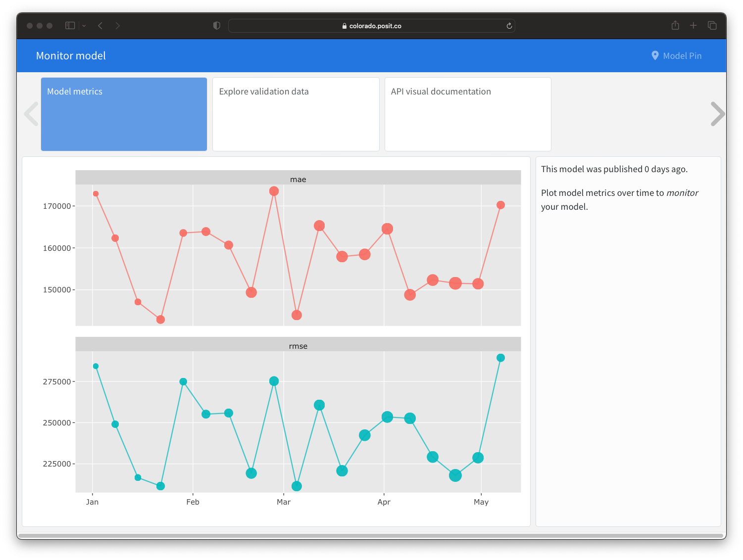Click the Model Pin location icon
The image size is (743, 560).
655,56
